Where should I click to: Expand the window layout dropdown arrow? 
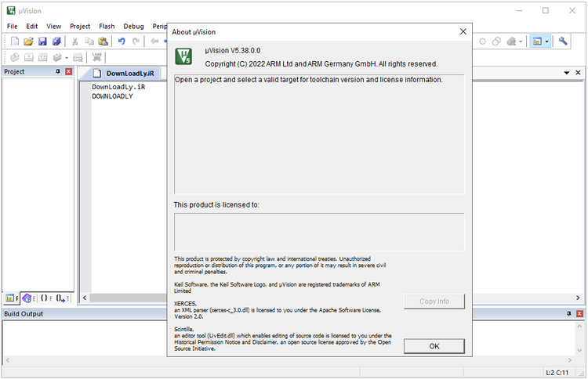547,42
